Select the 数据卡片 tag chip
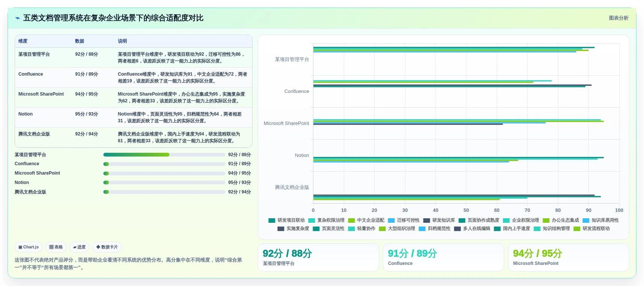The height and width of the screenshot is (286, 644). (x=107, y=247)
